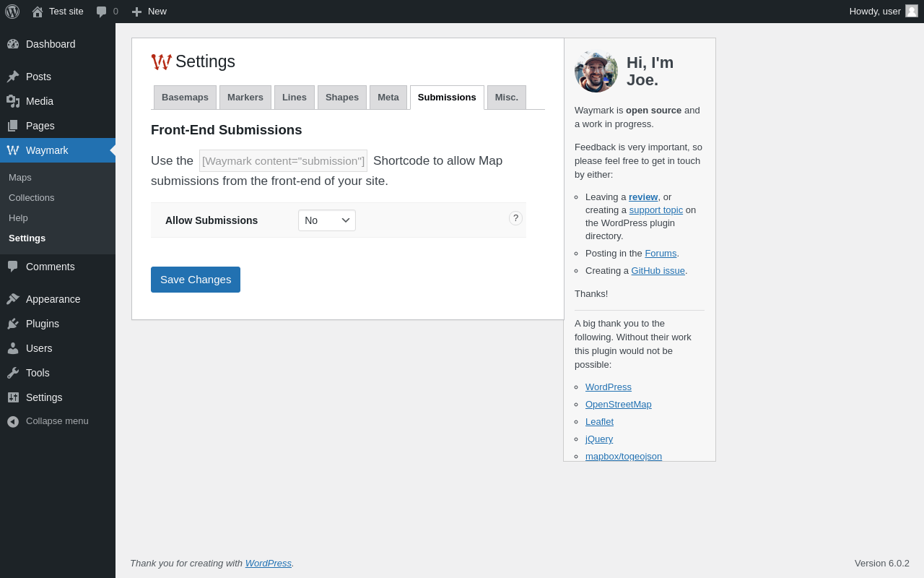
Task: Switch to the Lines tab
Action: coord(295,98)
